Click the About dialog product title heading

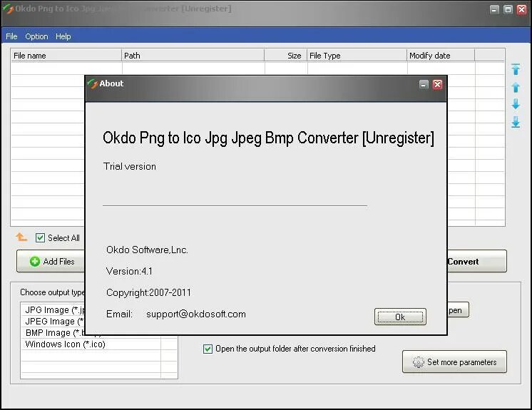click(x=268, y=138)
